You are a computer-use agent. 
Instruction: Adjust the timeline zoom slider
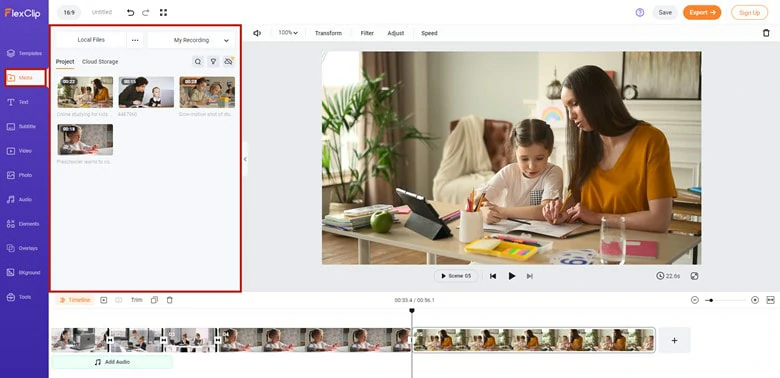pyautogui.click(x=725, y=300)
